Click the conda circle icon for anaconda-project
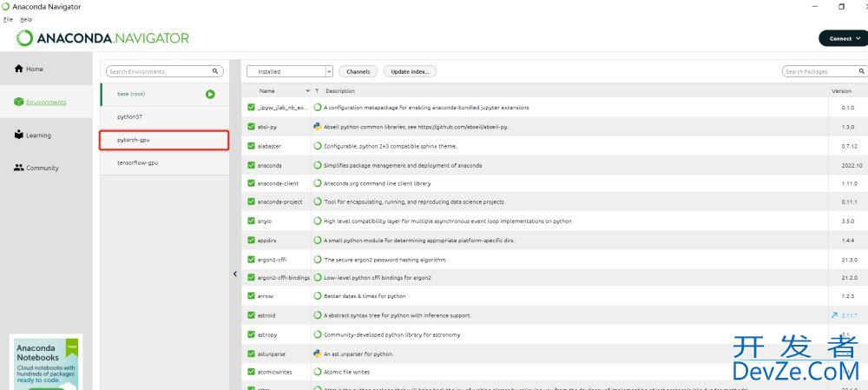The image size is (868, 390). [x=318, y=202]
